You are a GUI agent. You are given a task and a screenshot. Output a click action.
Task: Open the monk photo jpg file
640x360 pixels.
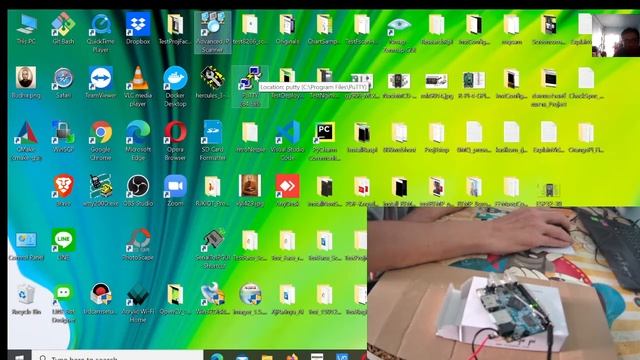(250, 191)
